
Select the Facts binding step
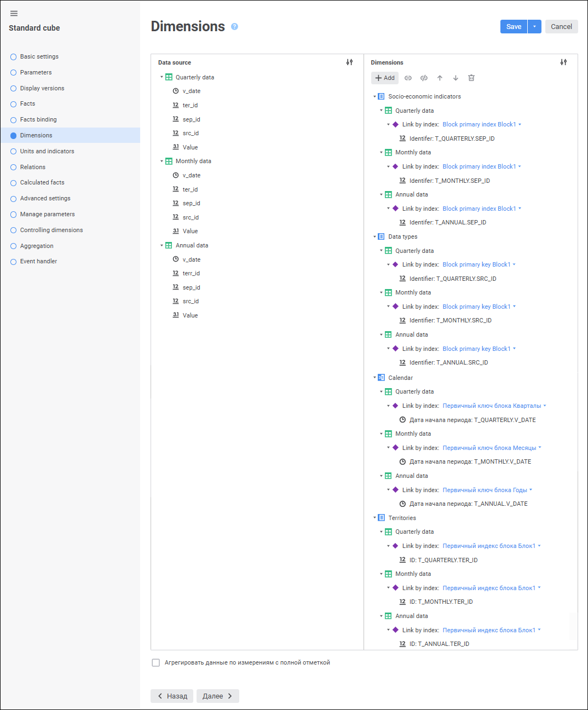coord(38,119)
